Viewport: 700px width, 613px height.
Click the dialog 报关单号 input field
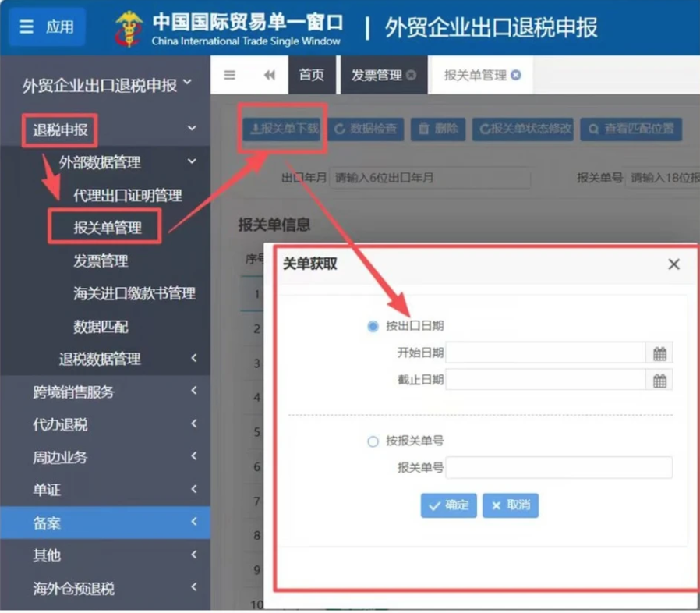[x=559, y=467]
